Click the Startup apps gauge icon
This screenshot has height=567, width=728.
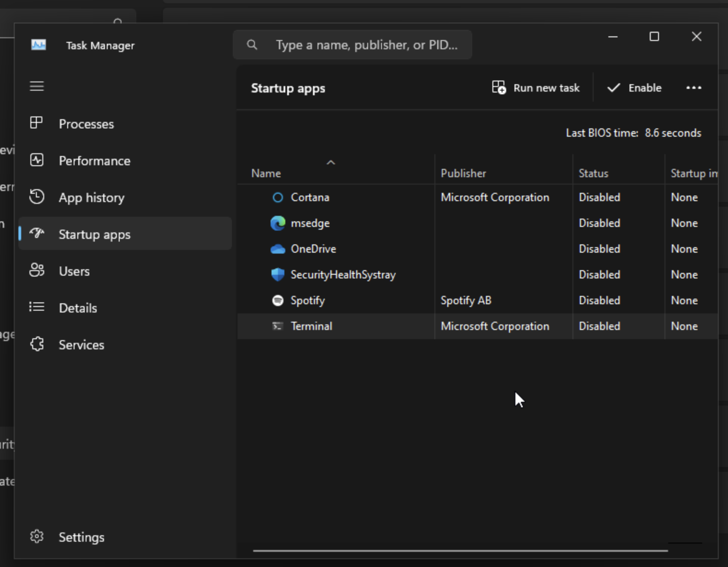37,233
